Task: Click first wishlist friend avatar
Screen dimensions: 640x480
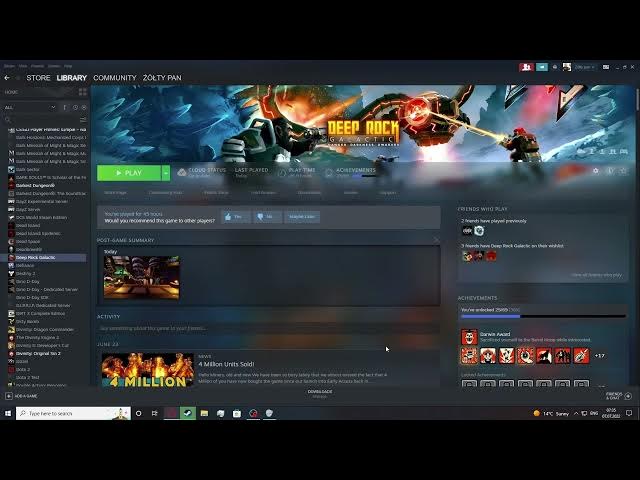Action: coord(467,256)
